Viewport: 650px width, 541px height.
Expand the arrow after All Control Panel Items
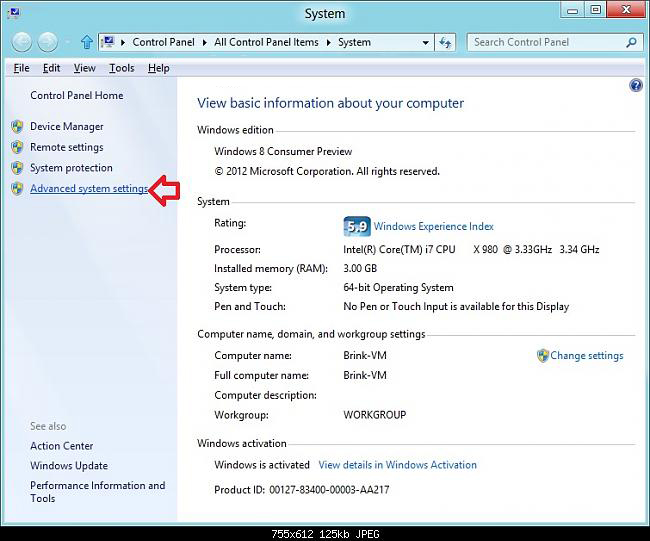coord(328,42)
